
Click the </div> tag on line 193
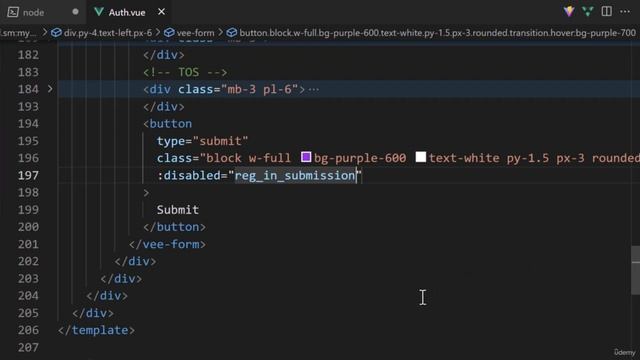tap(164, 107)
